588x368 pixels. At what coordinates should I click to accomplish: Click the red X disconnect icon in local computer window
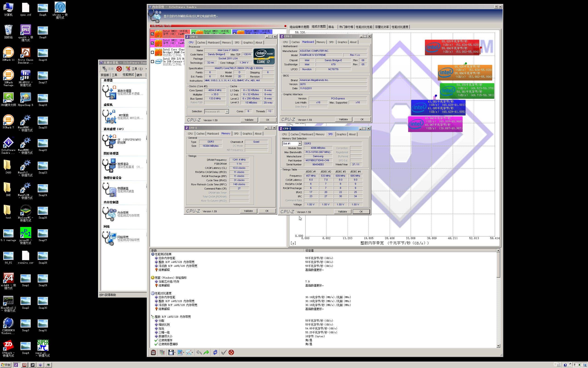click(x=119, y=69)
